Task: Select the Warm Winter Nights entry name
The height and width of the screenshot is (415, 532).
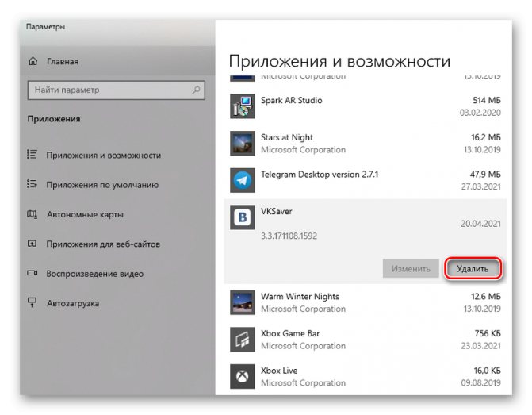Action: [x=300, y=297]
